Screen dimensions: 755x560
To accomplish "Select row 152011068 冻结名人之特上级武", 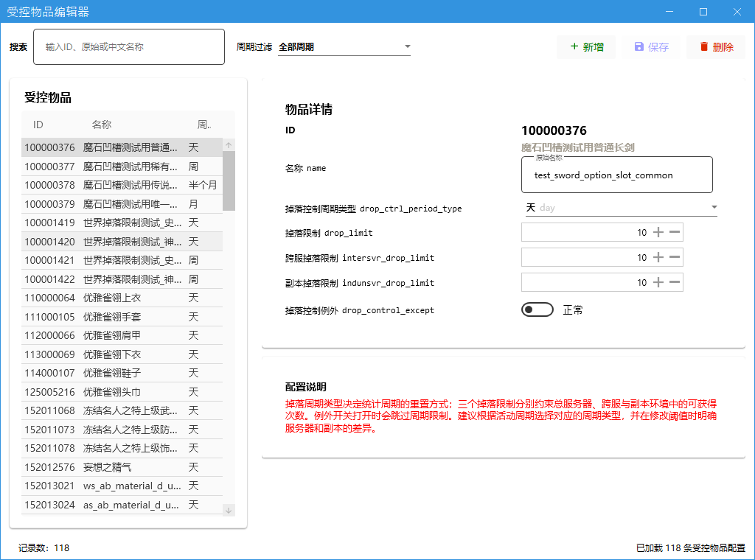I will pos(122,410).
